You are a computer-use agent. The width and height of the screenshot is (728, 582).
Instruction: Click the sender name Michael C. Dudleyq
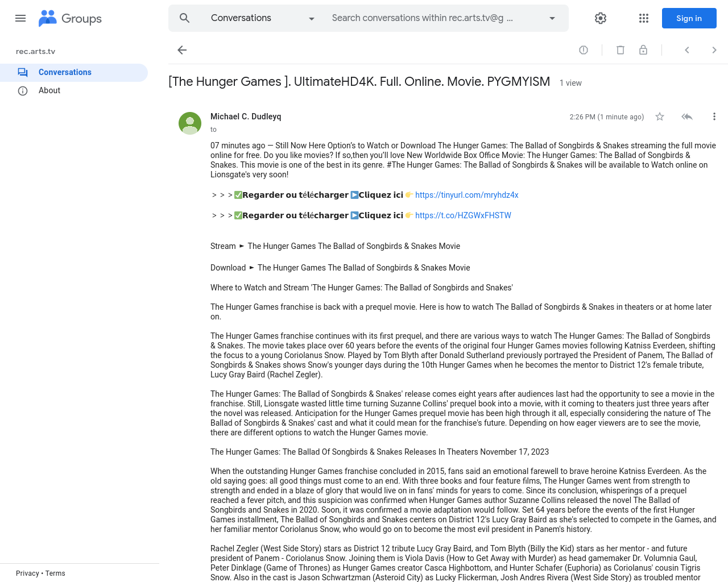[x=246, y=117]
